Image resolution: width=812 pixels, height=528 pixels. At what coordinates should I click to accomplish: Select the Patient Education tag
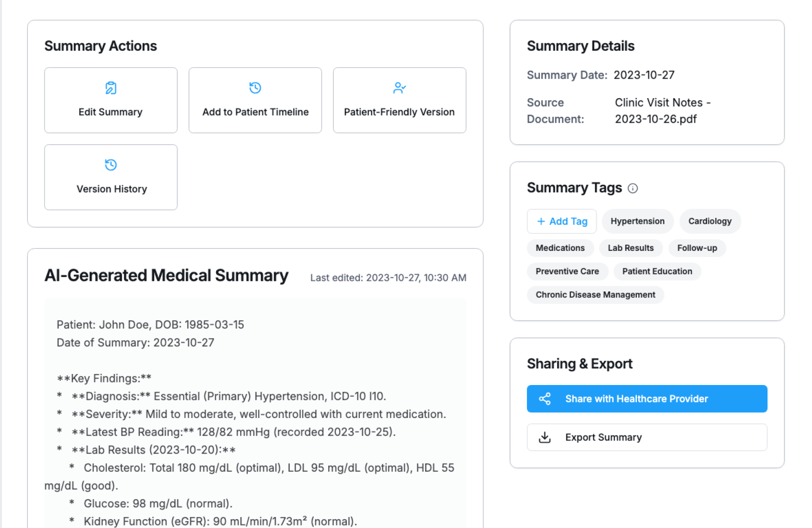pos(657,271)
